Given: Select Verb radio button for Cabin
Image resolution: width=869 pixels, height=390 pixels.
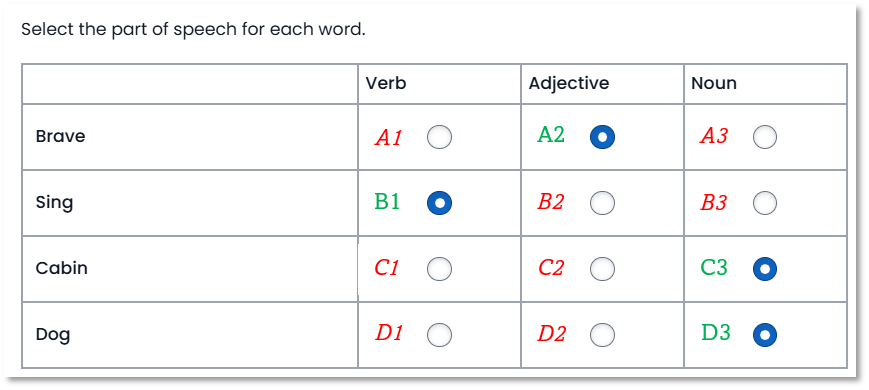Looking at the screenshot, I should [x=439, y=269].
